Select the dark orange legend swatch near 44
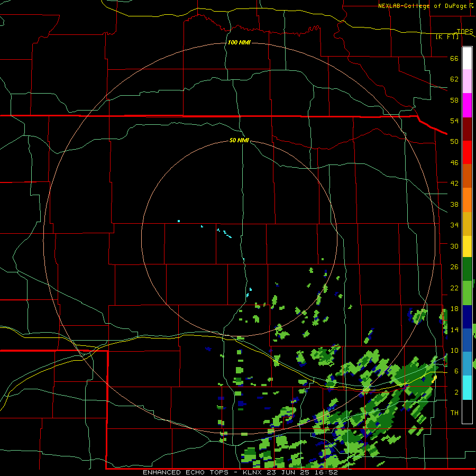 click(x=467, y=176)
